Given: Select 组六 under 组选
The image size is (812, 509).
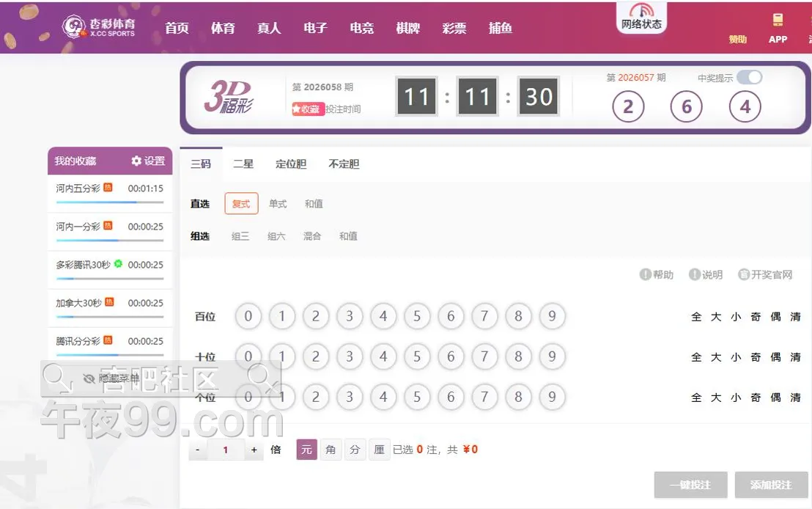Looking at the screenshot, I should coord(276,236).
